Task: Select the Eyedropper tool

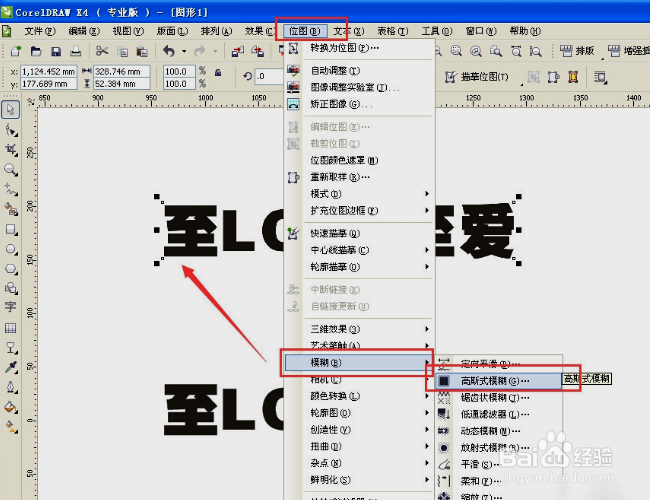Action: [10, 367]
